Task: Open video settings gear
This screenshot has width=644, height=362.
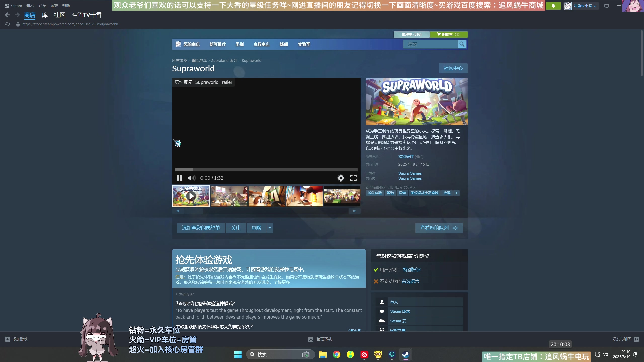Action: [x=341, y=178]
